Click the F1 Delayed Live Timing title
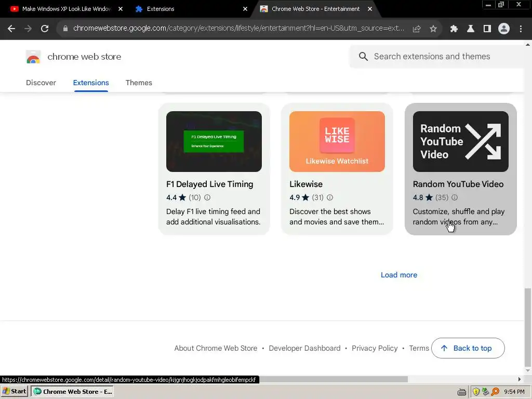This screenshot has height=399, width=532. (x=210, y=184)
